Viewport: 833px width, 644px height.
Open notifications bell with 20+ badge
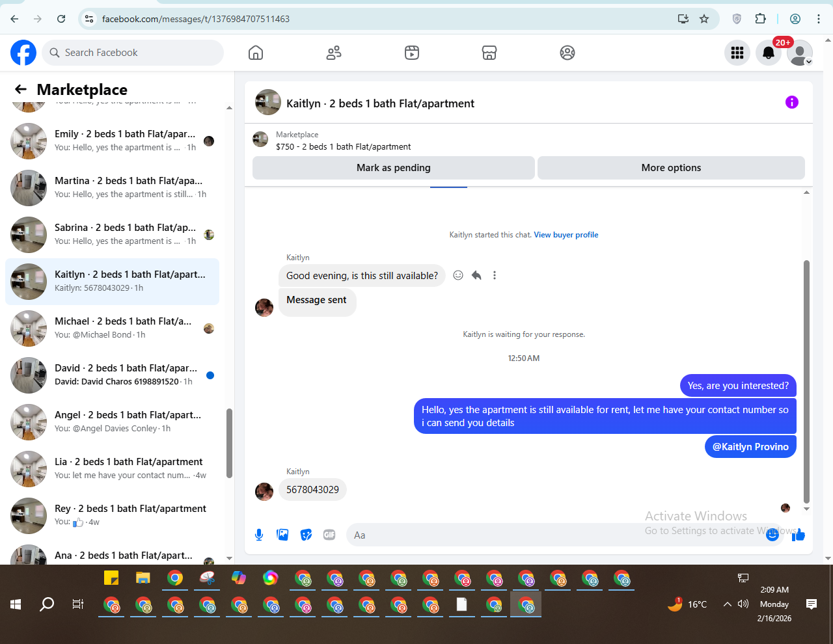(769, 53)
